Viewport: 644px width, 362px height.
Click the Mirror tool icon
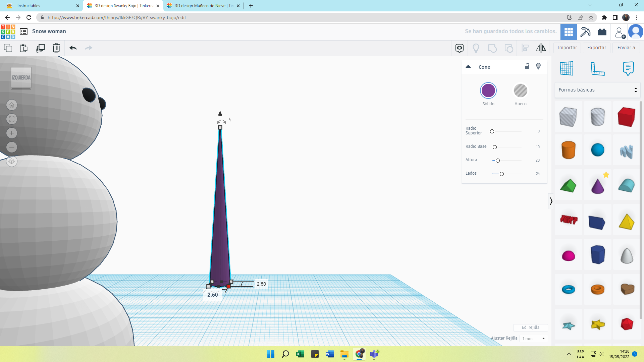[x=541, y=48]
